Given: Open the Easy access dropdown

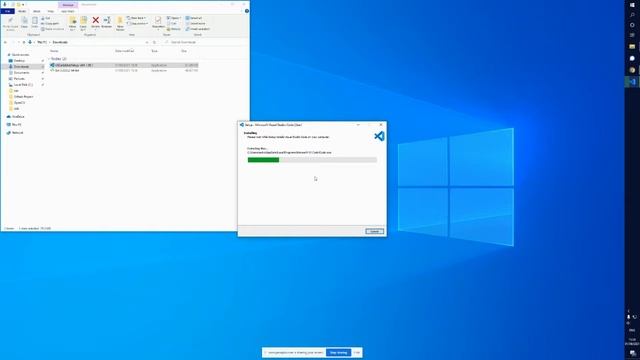Looking at the screenshot, I should [x=137, y=24].
